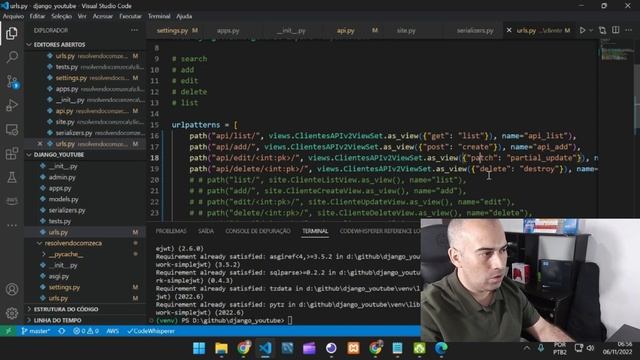This screenshot has height=360, width=640.
Task: Click remote window indicator in status bar
Action: tap(8, 331)
